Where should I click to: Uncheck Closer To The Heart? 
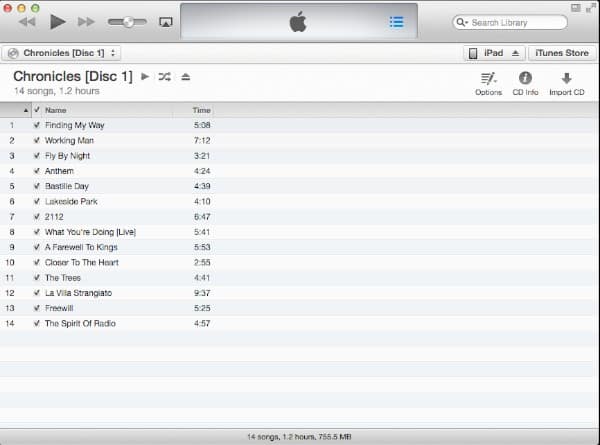click(x=37, y=262)
